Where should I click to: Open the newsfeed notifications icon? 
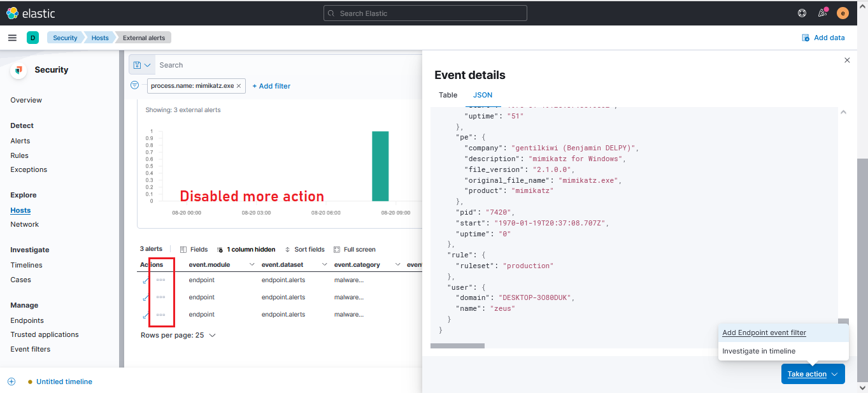[822, 13]
